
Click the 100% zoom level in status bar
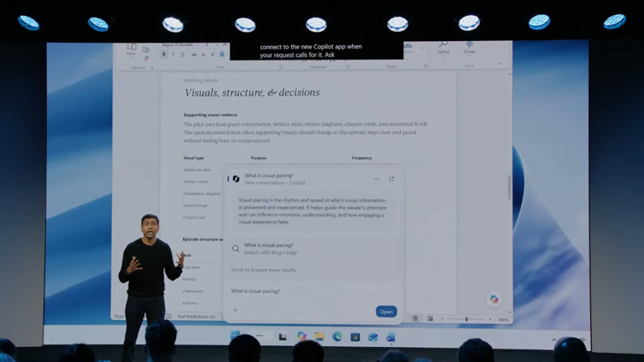click(503, 319)
